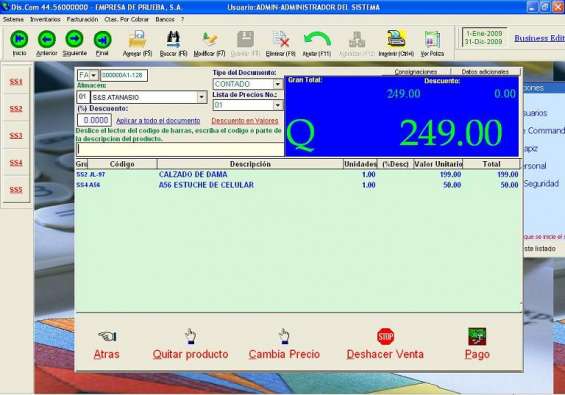The image size is (565, 395).
Task: Open the ? help menu
Action: coord(182,19)
